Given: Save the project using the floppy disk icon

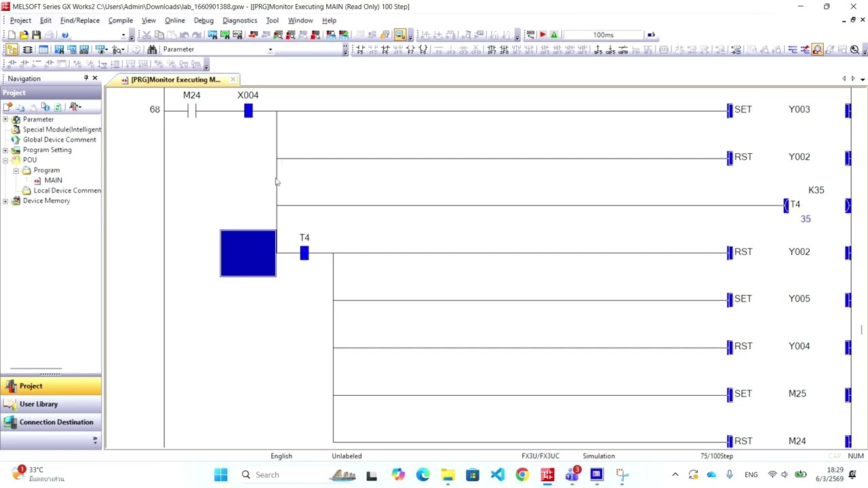Looking at the screenshot, I should (x=36, y=35).
